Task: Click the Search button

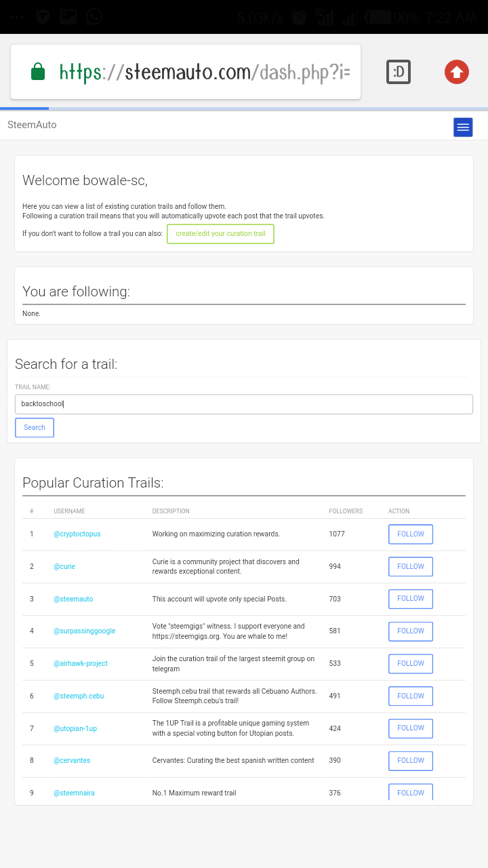Action: click(x=35, y=428)
